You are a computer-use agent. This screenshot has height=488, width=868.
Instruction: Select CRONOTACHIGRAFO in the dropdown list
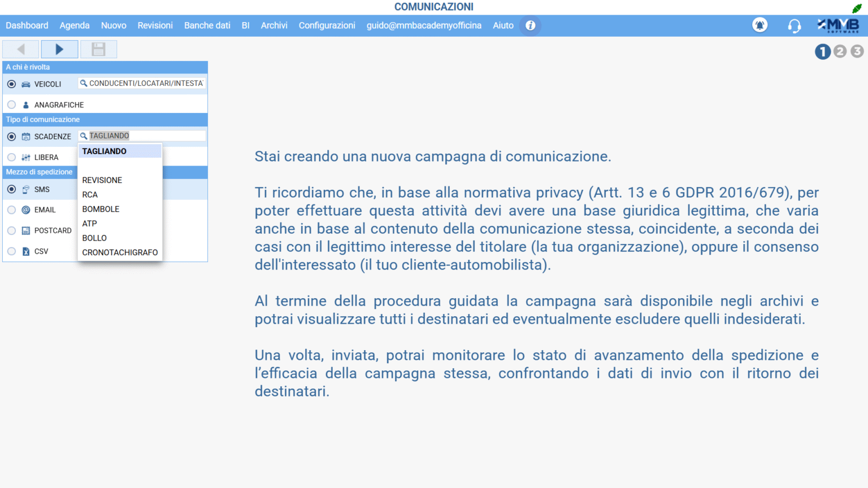[x=120, y=252]
